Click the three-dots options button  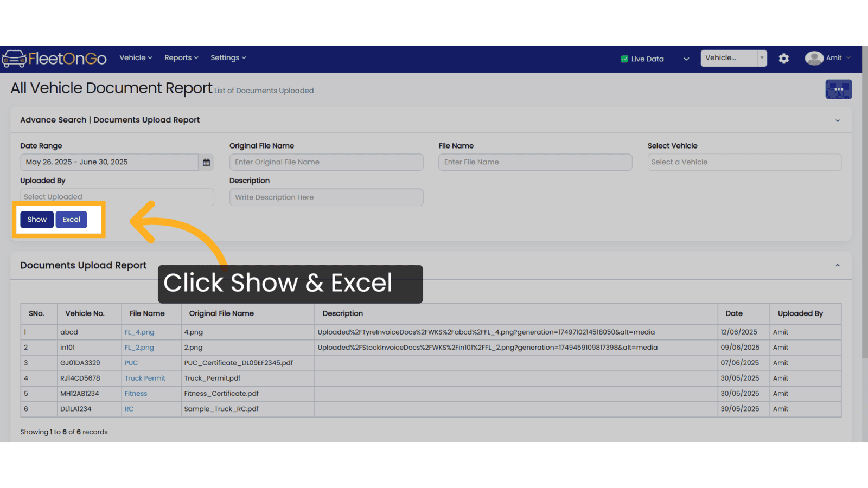(839, 89)
